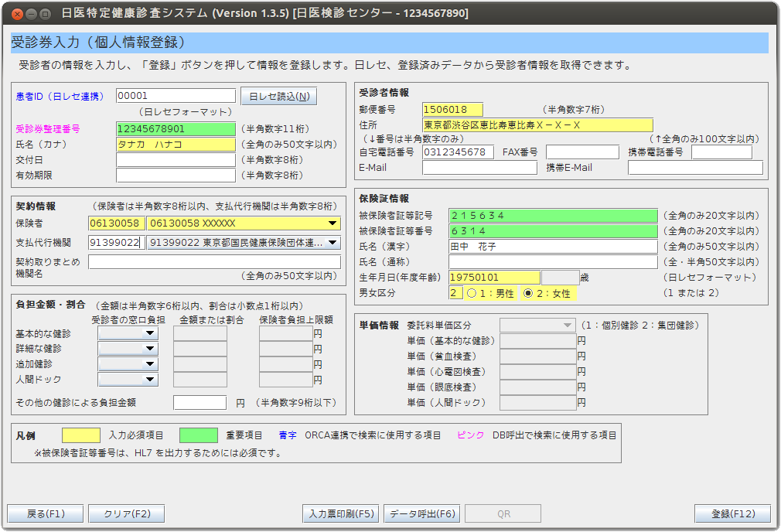This screenshot has width=781, height=532.
Task: Click the empty 有効期限 field
Action: [x=176, y=176]
